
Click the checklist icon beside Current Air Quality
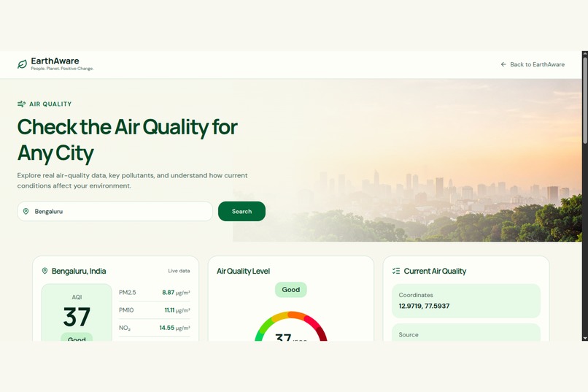pyautogui.click(x=396, y=271)
